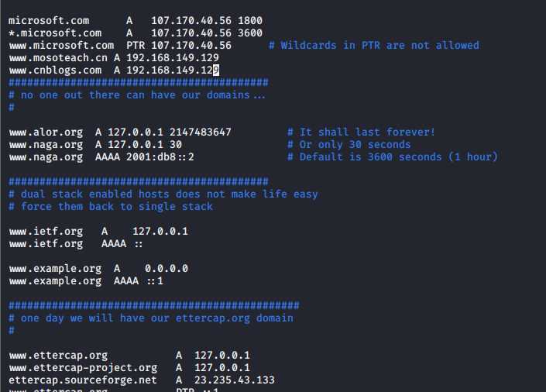Click the www.ettercap-project.org A record line
Viewport: 546px width, 392px height.
[129, 368]
